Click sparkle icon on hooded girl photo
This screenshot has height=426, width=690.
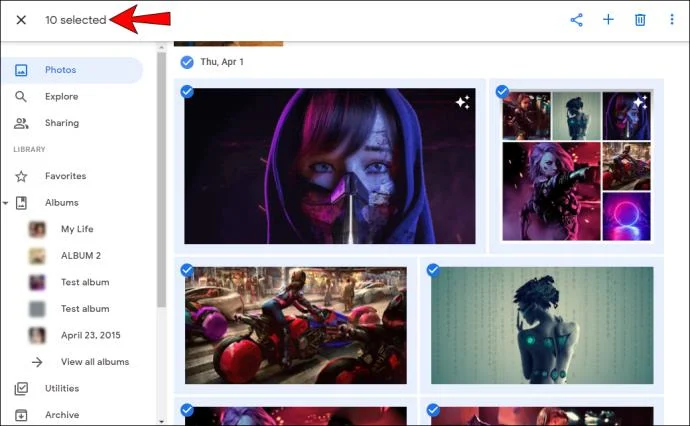(x=462, y=102)
